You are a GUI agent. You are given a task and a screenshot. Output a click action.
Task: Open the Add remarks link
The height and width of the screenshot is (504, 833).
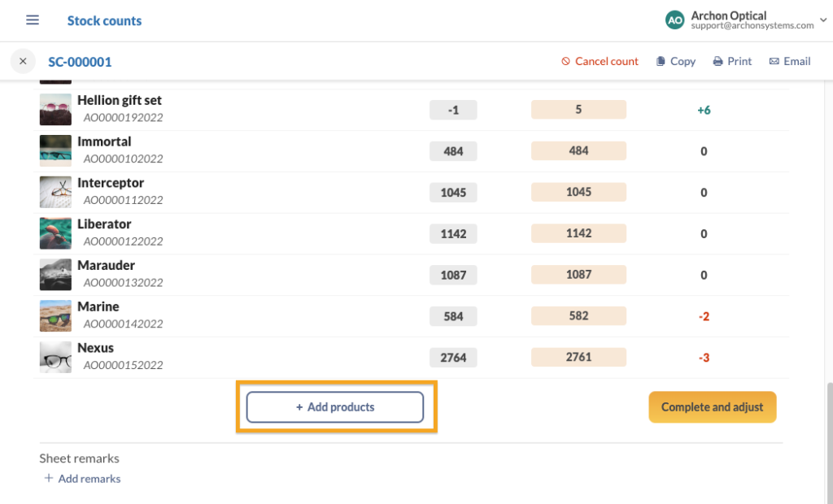tap(89, 478)
